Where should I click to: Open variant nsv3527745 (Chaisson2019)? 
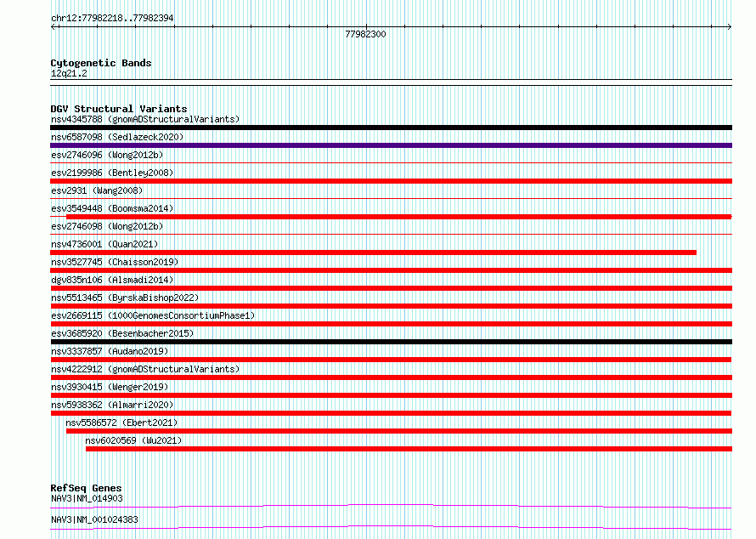pos(115,262)
